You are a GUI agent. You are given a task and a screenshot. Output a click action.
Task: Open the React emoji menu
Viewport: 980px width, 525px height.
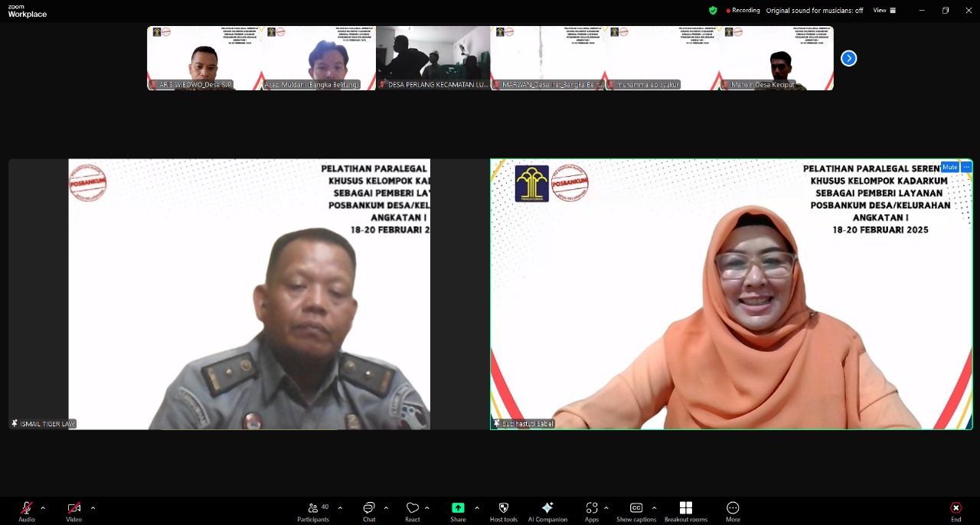tap(413, 511)
